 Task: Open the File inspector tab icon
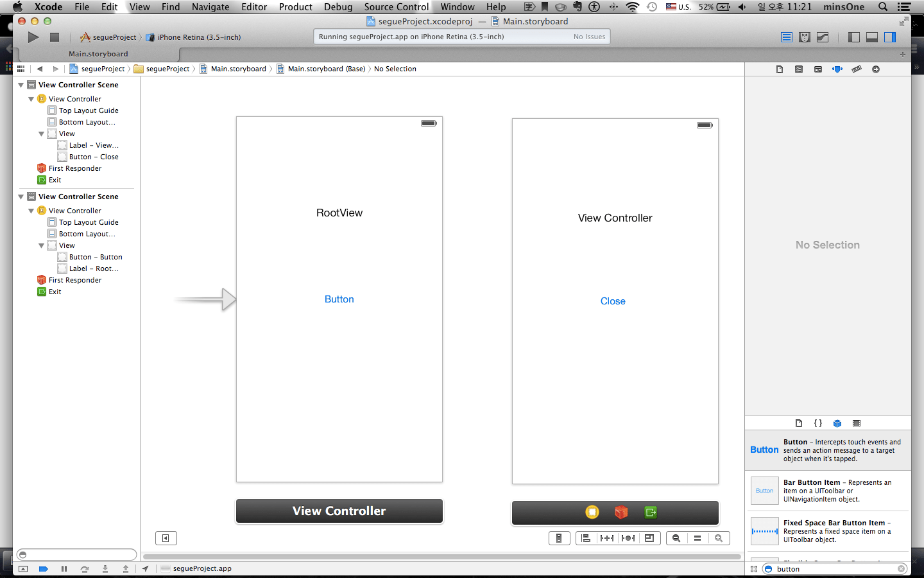780,69
